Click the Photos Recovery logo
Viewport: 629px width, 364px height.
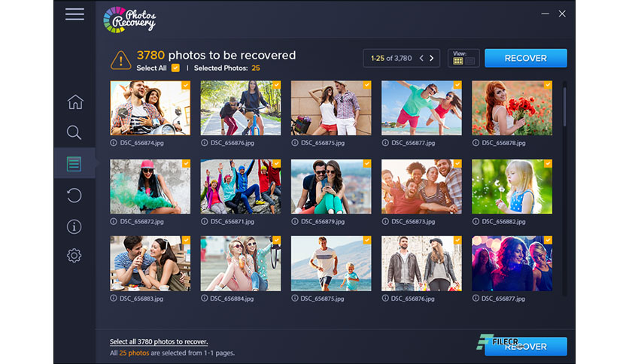tap(129, 20)
